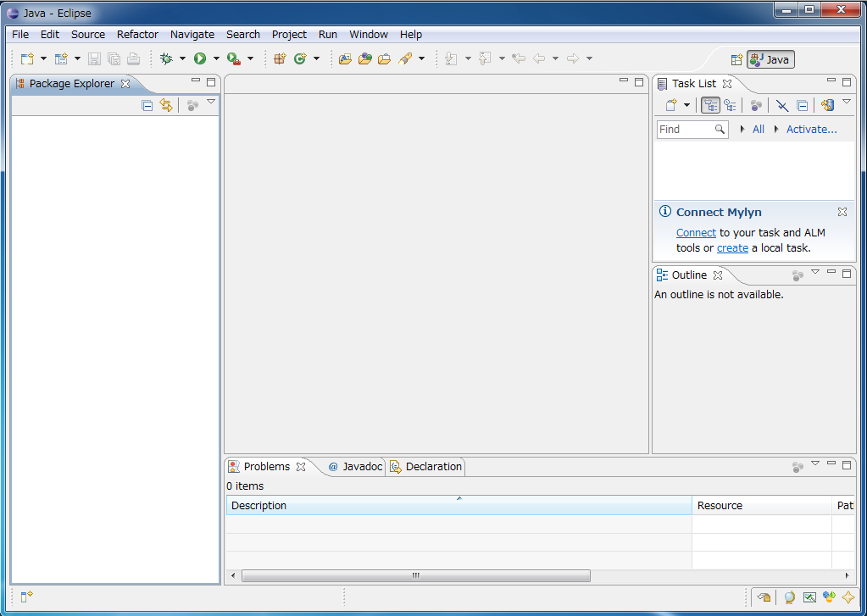The width and height of the screenshot is (867, 616).
Task: Click the green Run button icon
Action: (x=200, y=58)
